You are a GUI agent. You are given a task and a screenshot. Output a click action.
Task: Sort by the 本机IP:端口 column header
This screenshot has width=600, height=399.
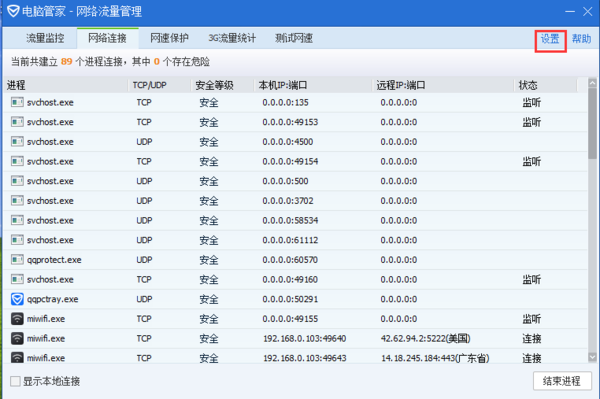click(313, 85)
